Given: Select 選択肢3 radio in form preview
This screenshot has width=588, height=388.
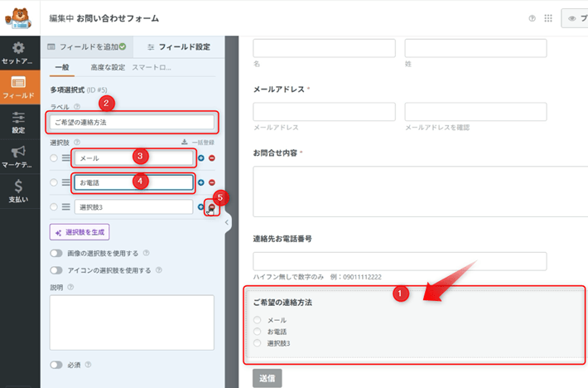Looking at the screenshot, I should click(257, 343).
